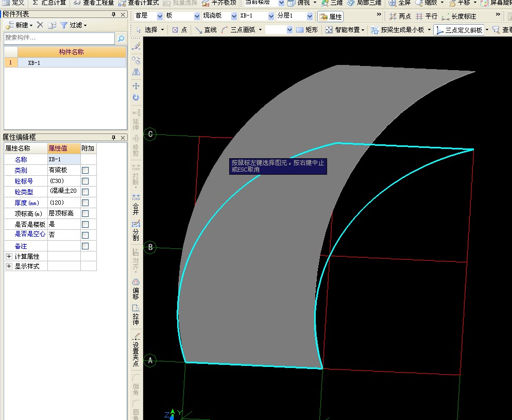Click the 三点定义斜板 button
The width and height of the screenshot is (512, 420).
click(459, 30)
